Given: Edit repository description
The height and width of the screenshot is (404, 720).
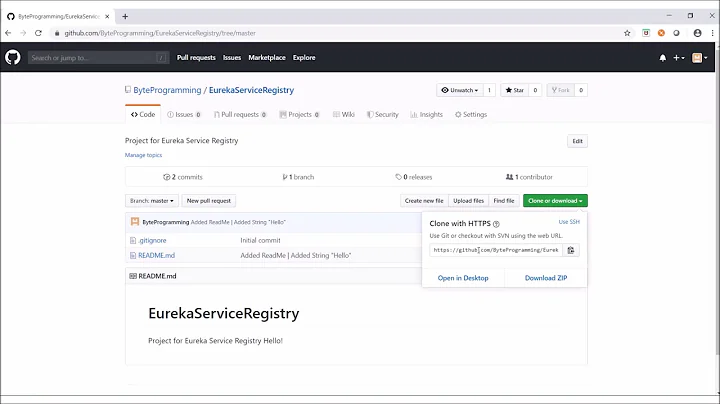Looking at the screenshot, I should (x=577, y=141).
